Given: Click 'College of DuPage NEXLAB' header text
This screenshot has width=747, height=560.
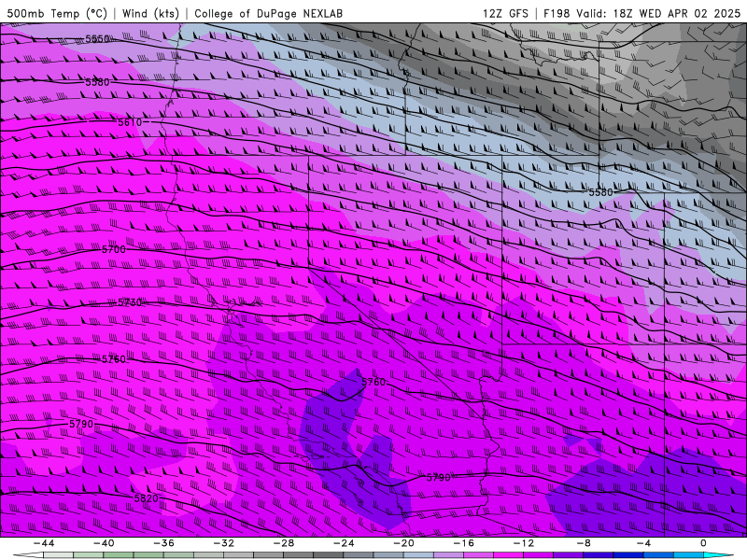Looking at the screenshot, I should (268, 13).
